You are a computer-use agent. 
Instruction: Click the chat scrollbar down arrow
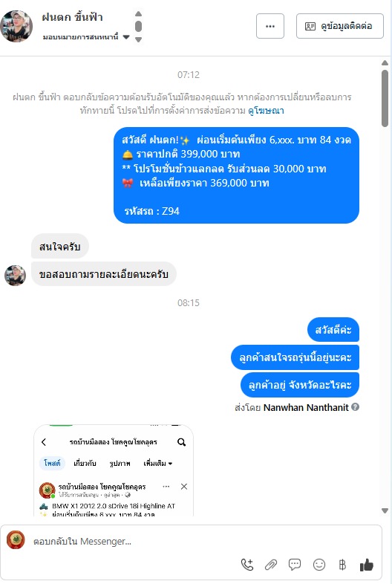pos(385,510)
